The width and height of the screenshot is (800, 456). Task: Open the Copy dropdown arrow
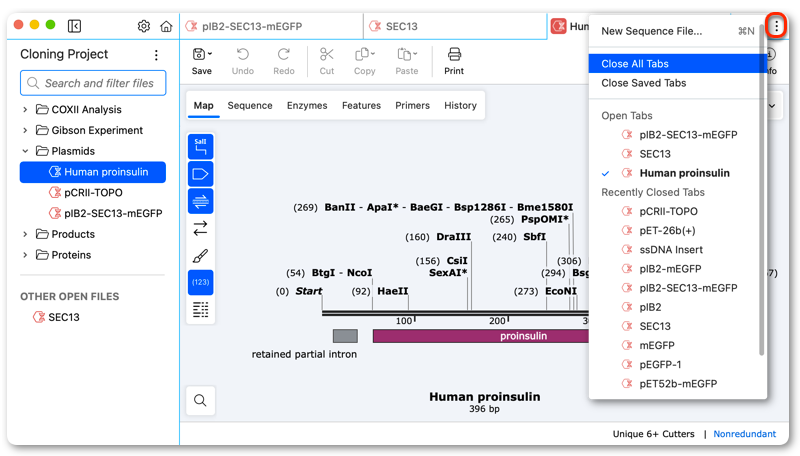click(x=373, y=54)
